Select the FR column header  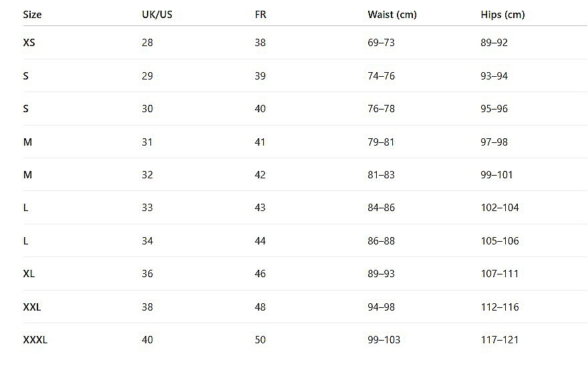tap(261, 15)
